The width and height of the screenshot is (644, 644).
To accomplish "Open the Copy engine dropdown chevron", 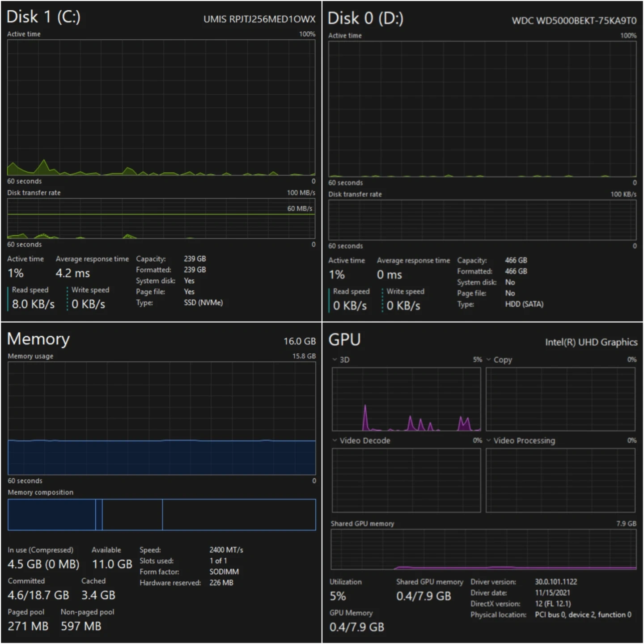I will 488,360.
